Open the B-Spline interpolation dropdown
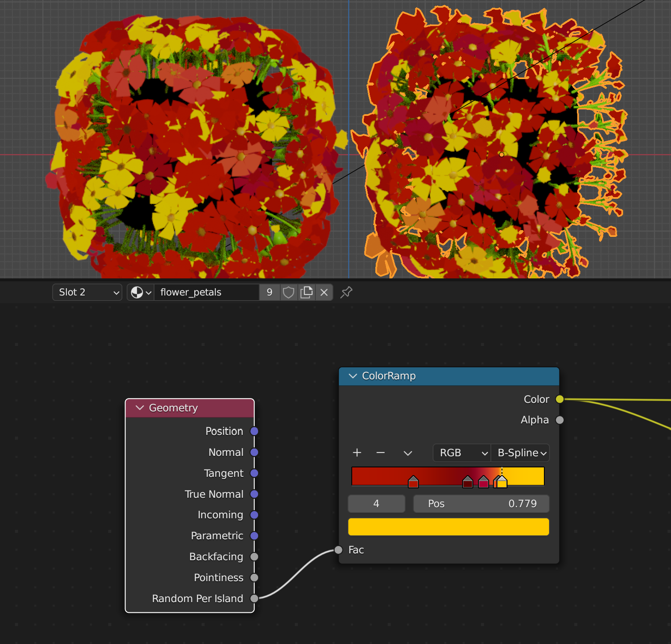Viewport: 671px width, 644px height. (x=520, y=453)
